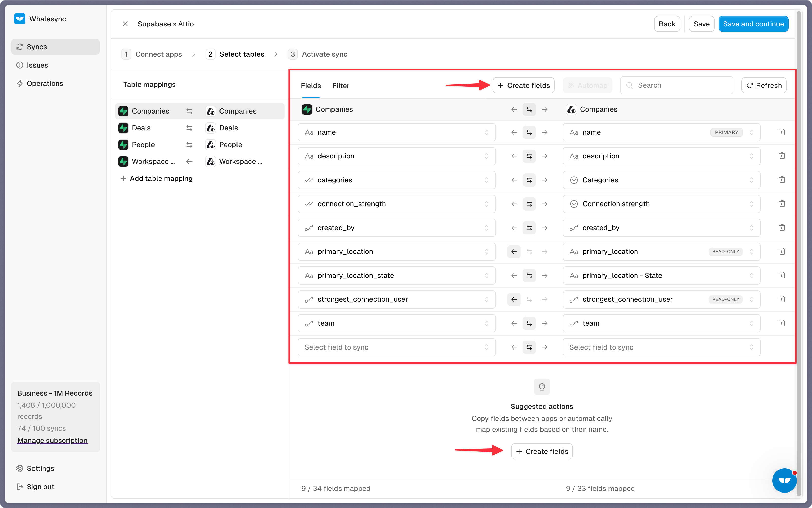
Task: Click Save and continue button
Action: (x=753, y=24)
